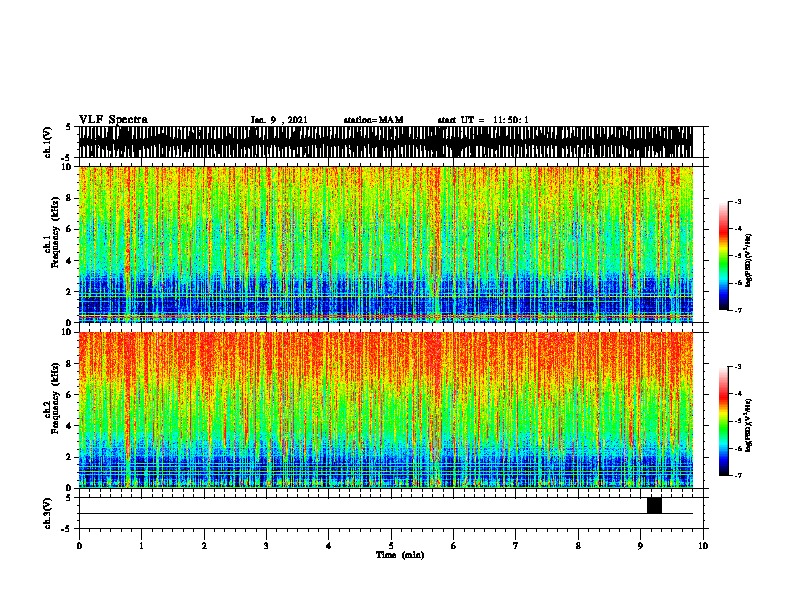Click the ch.2 spectrogram panel
The image size is (792, 612).
[x=385, y=410]
